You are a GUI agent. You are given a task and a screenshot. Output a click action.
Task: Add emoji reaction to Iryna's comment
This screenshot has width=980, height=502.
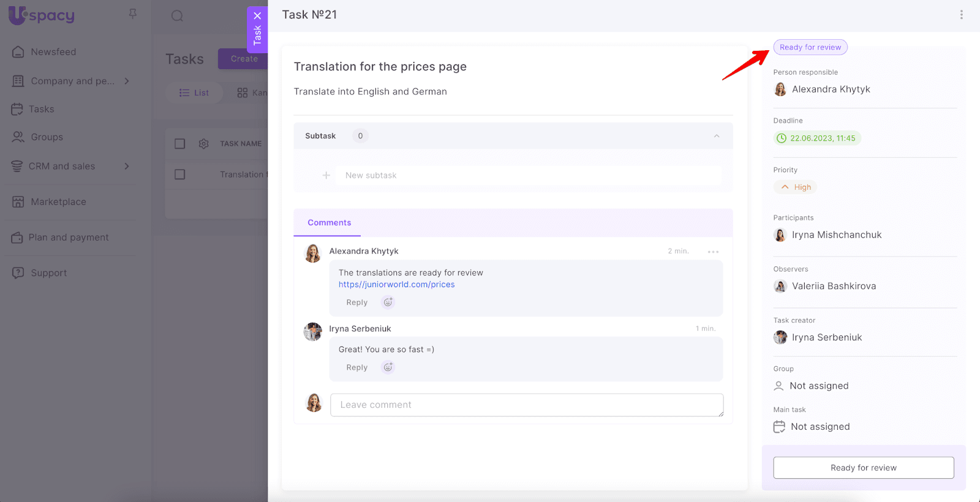click(388, 367)
